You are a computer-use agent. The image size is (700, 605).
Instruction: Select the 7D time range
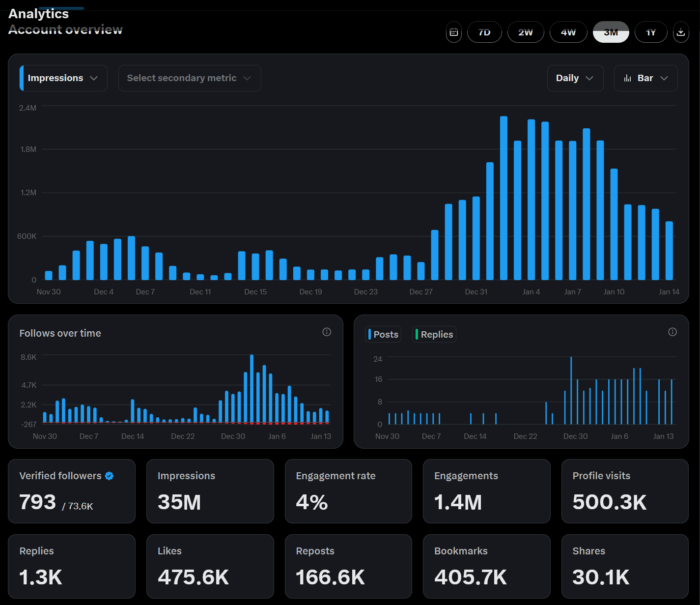tap(484, 32)
